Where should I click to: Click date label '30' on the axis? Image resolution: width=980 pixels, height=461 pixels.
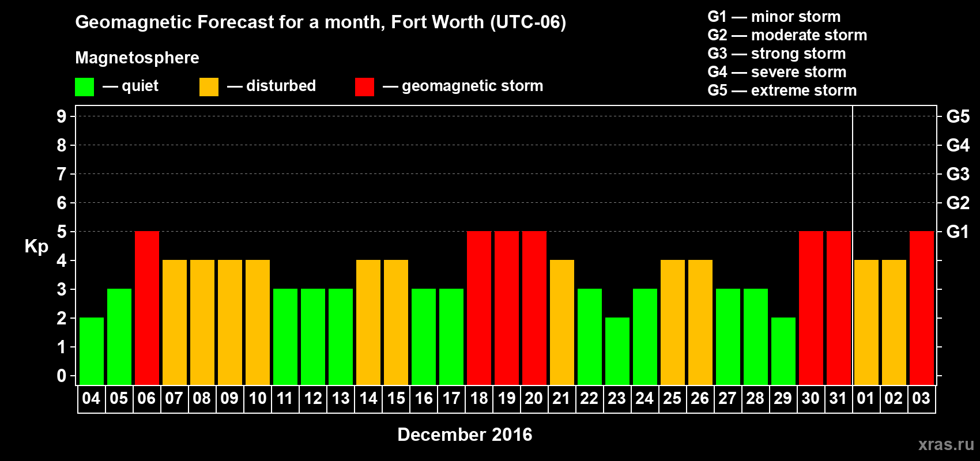pyautogui.click(x=811, y=398)
